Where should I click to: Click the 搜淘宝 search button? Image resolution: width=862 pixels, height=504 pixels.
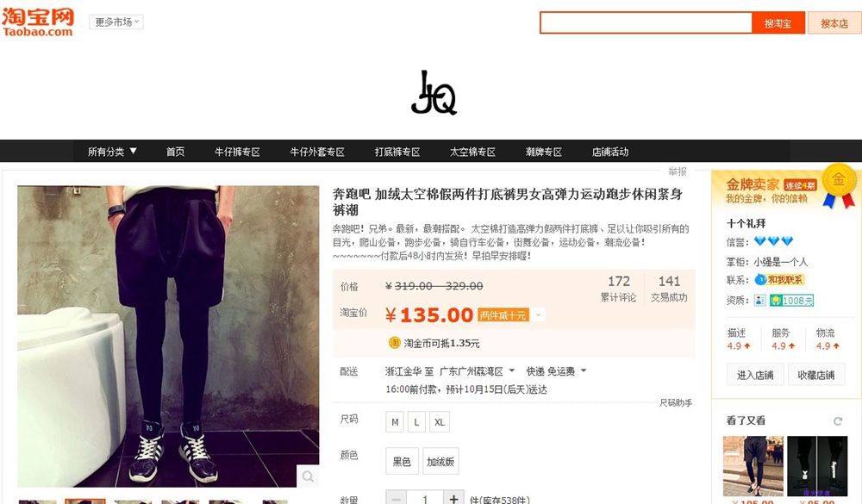(x=778, y=23)
